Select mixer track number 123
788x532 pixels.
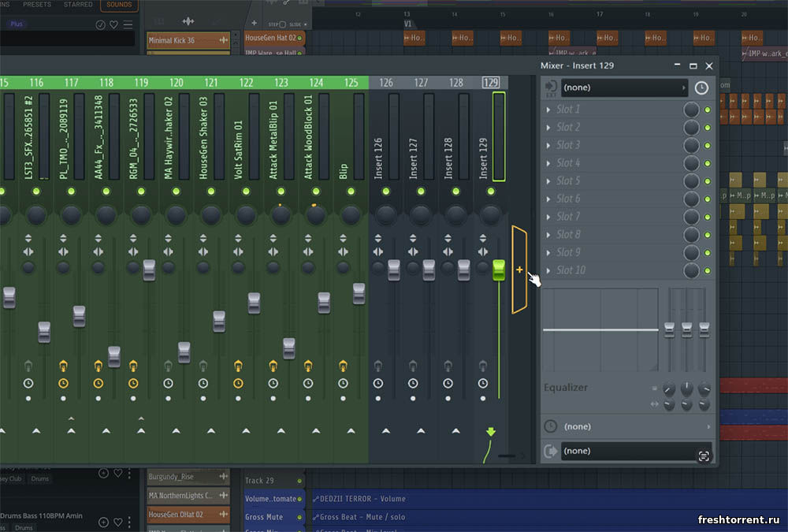click(281, 83)
